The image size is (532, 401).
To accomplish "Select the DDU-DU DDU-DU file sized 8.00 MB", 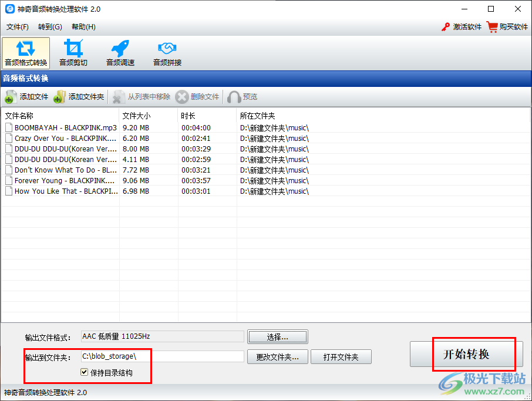I will [x=265, y=149].
